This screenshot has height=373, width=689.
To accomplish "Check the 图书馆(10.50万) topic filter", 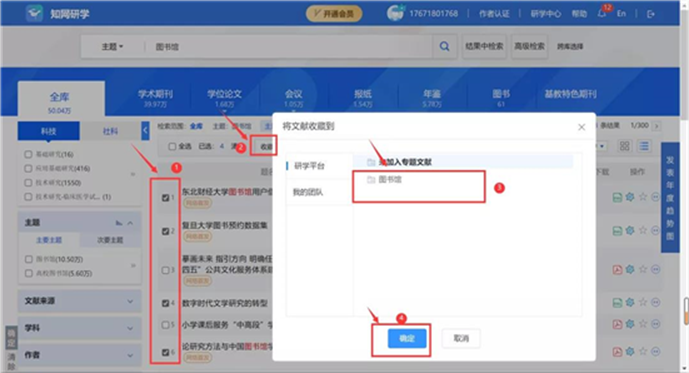I will [29, 259].
